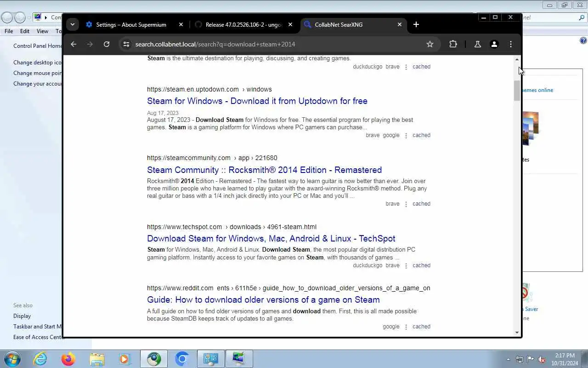Bookmark this page with the star icon
This screenshot has height=368, width=588.
coord(430,44)
